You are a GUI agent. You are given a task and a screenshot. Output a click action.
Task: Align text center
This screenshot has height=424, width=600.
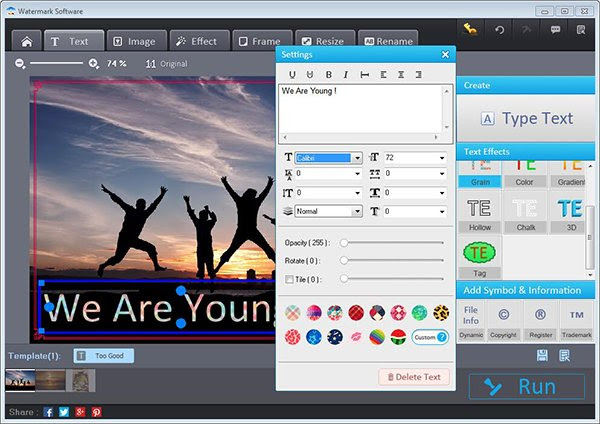point(401,75)
